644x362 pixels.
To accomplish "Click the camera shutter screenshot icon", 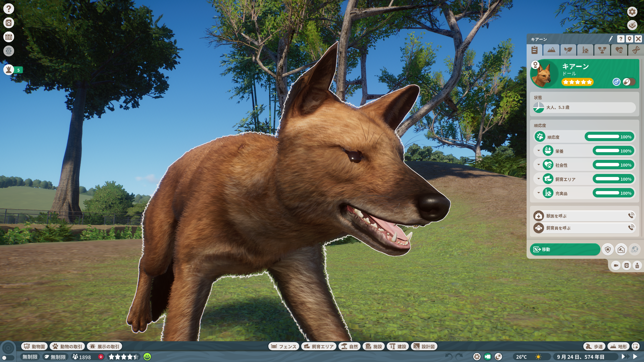I will pos(477,357).
